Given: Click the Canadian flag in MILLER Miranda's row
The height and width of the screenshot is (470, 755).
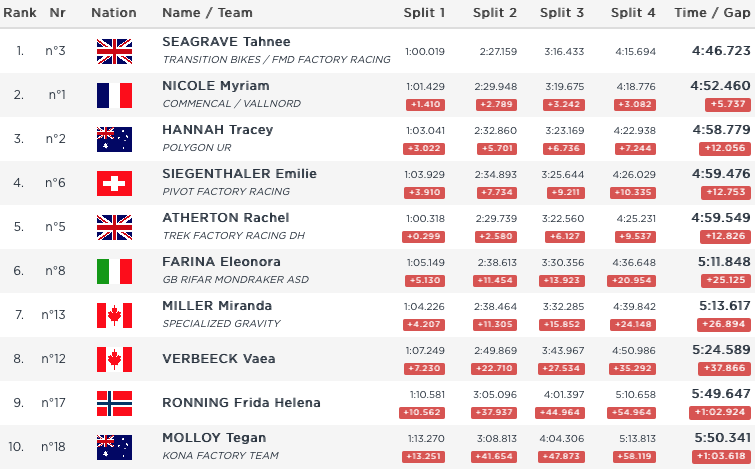Looking at the screenshot, I should pyautogui.click(x=114, y=315).
